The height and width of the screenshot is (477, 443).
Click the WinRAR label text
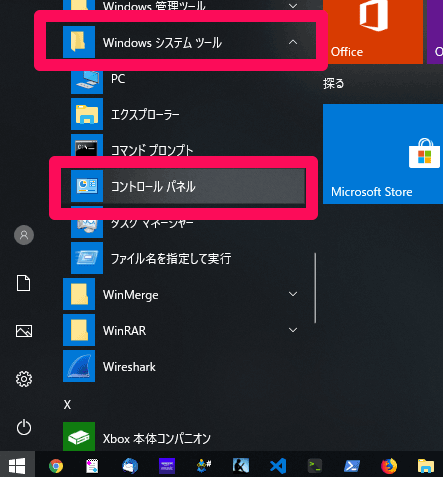pyautogui.click(x=125, y=331)
